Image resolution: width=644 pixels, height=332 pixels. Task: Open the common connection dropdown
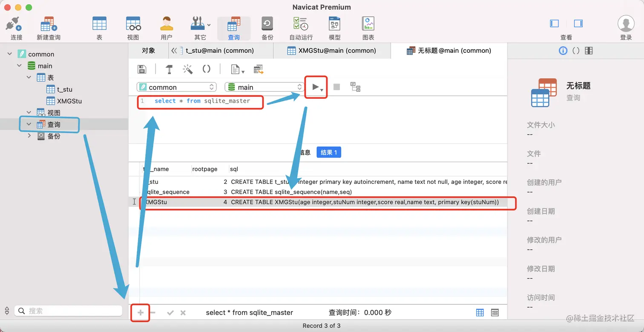point(177,87)
